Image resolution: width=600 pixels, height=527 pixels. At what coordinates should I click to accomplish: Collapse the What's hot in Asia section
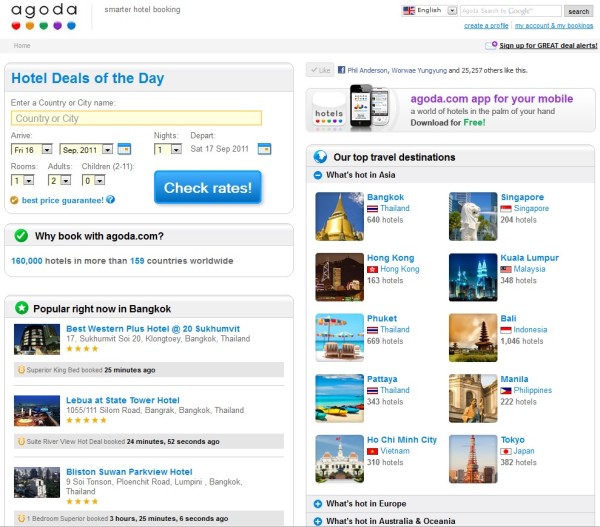coord(318,175)
